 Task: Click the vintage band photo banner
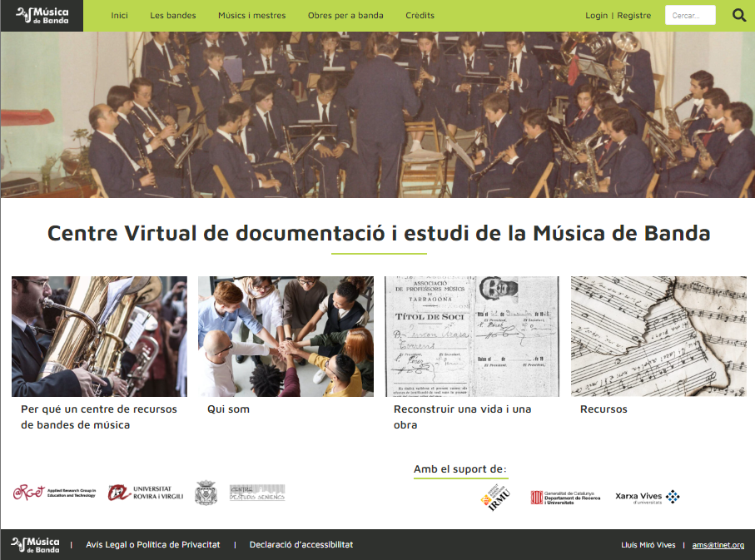coord(378,115)
